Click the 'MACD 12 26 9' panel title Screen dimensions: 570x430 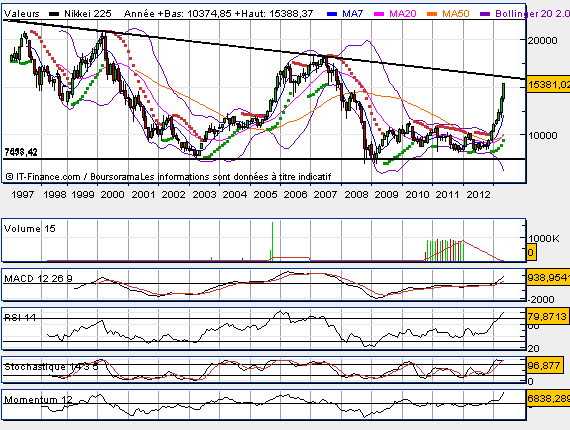pyautogui.click(x=38, y=279)
